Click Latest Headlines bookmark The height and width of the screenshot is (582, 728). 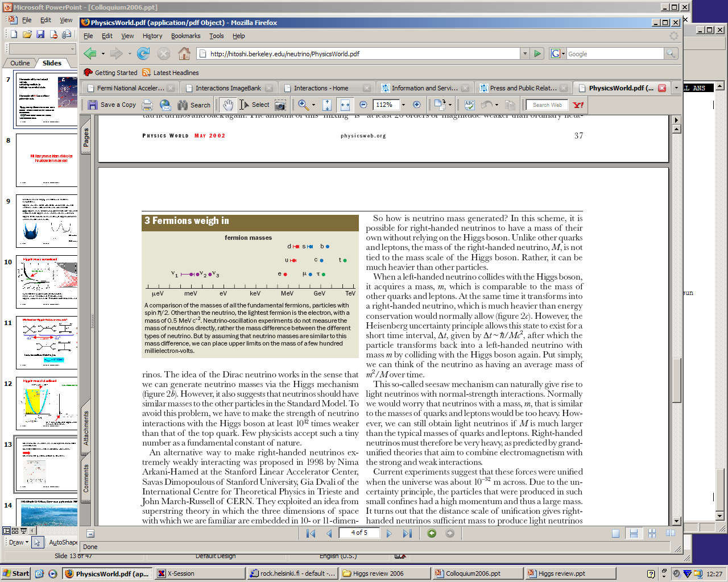point(171,73)
